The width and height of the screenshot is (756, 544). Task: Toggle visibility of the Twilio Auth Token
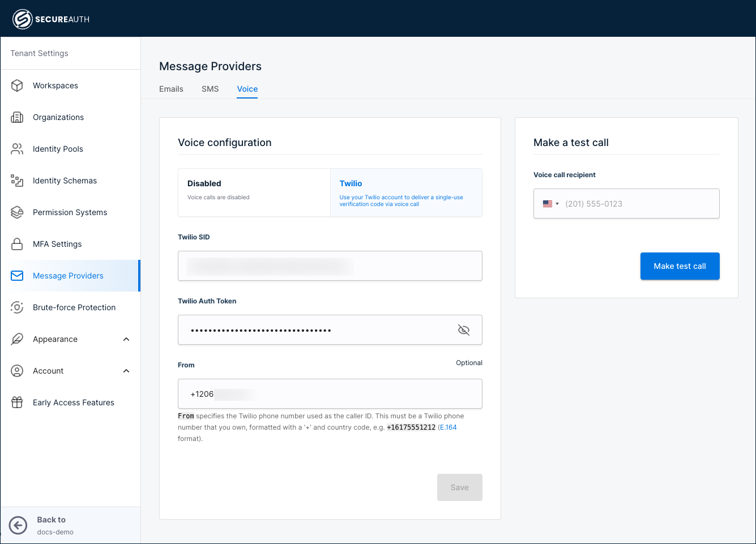(464, 329)
